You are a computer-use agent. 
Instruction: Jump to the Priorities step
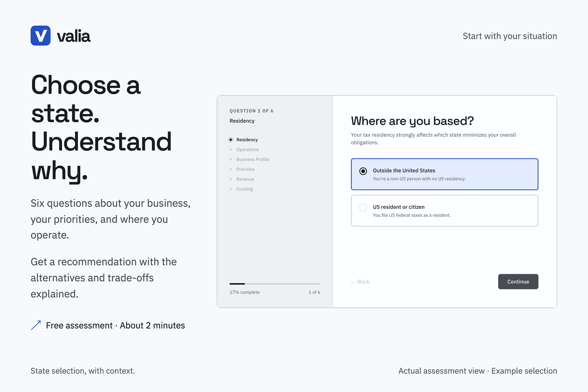242,169
